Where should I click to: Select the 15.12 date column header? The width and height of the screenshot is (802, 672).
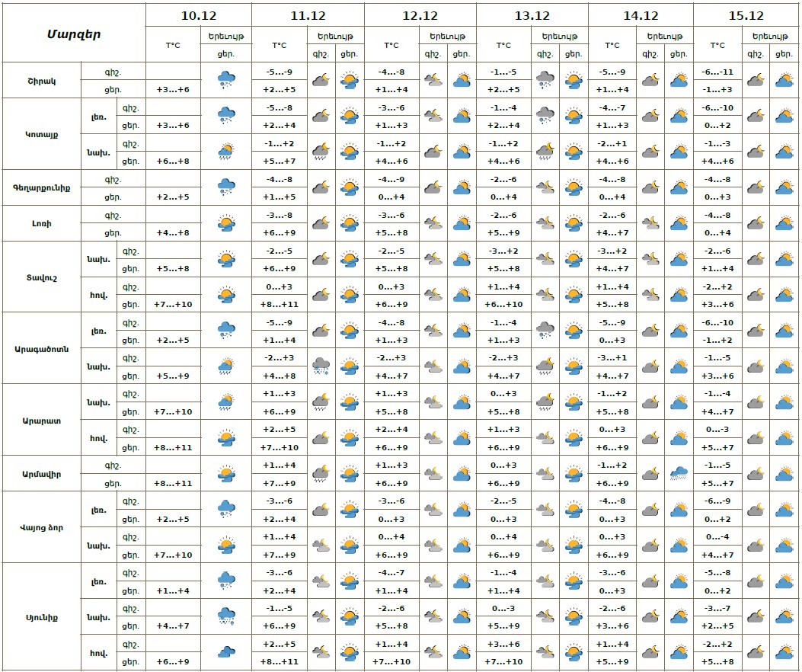coord(746,15)
